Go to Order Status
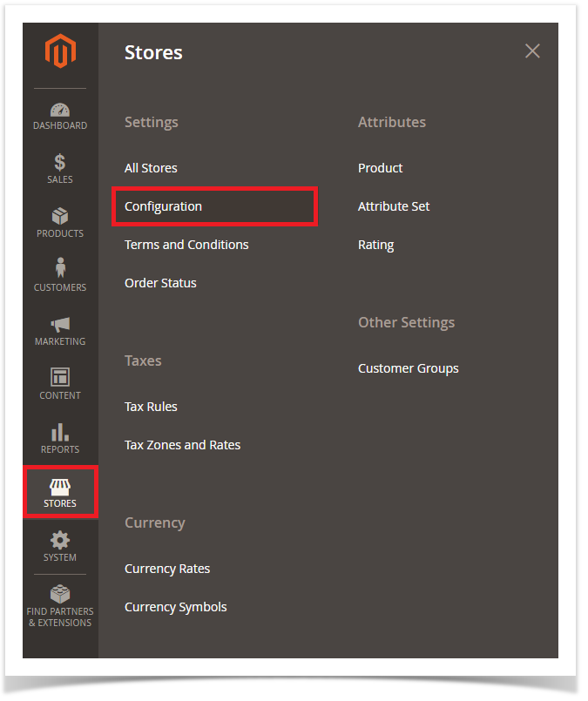This screenshot has width=588, height=701. pos(160,283)
